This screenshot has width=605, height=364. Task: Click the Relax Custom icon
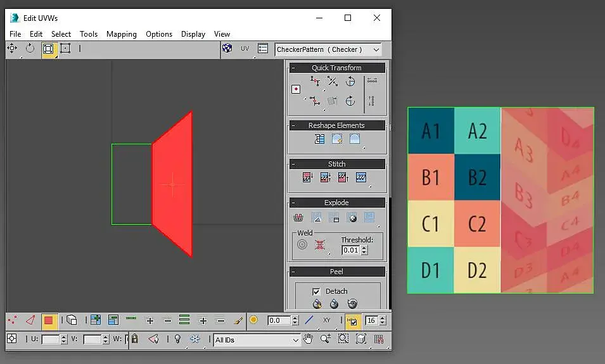click(355, 139)
